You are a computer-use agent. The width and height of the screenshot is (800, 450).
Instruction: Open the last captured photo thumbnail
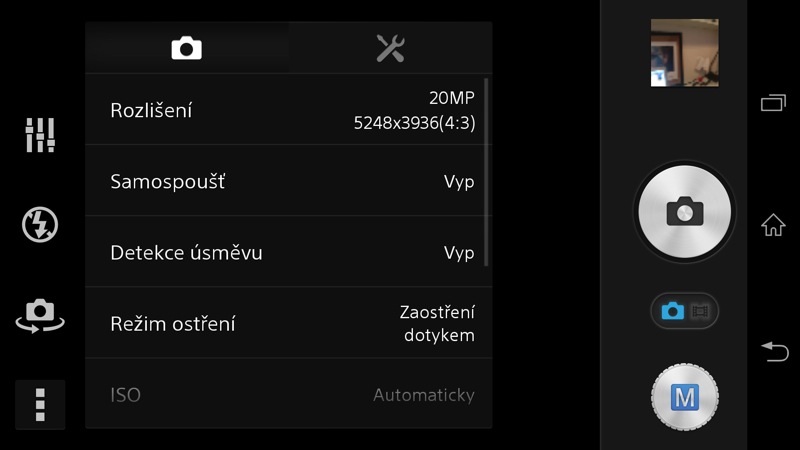point(685,53)
